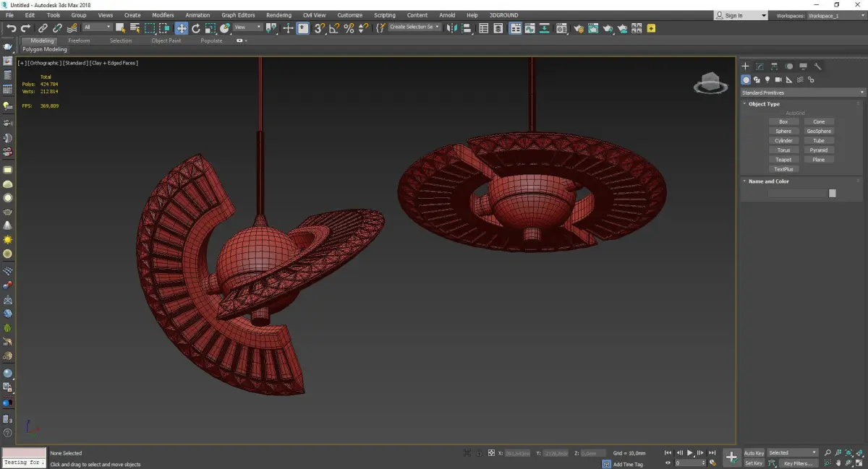The height and width of the screenshot is (469, 868).
Task: Activate the Select and Move tool
Action: [181, 28]
